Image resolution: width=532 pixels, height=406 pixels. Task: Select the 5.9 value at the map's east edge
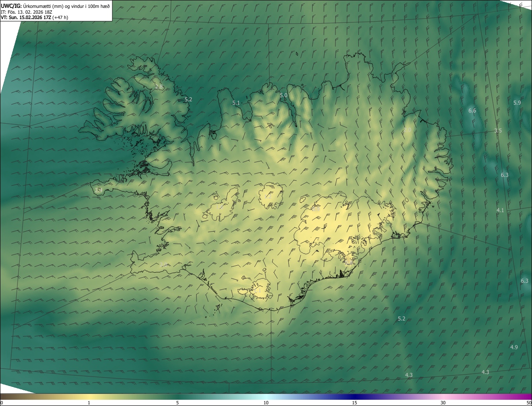(517, 103)
